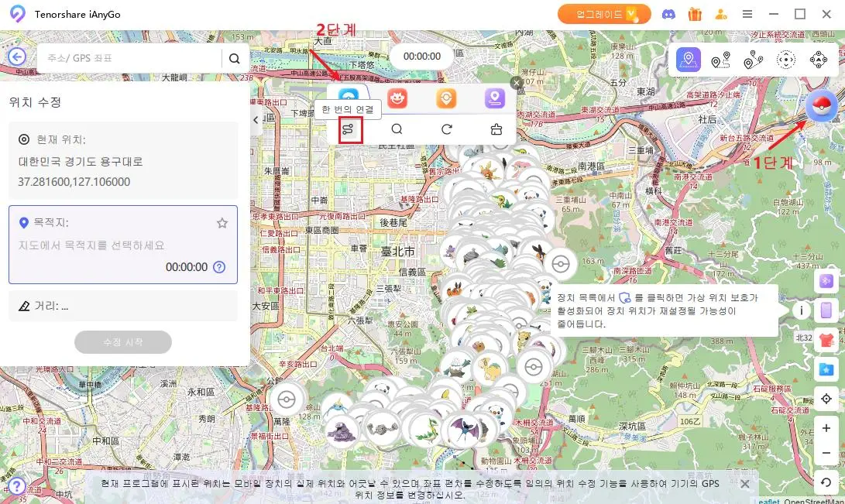Switch to the orange location target tab
The image size is (845, 504).
[446, 98]
